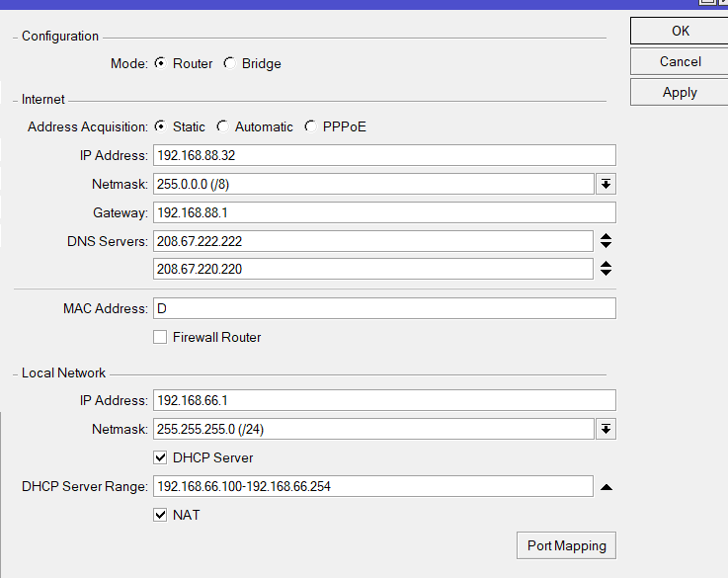Open the Internet Netmask dropdown arrow

click(606, 185)
